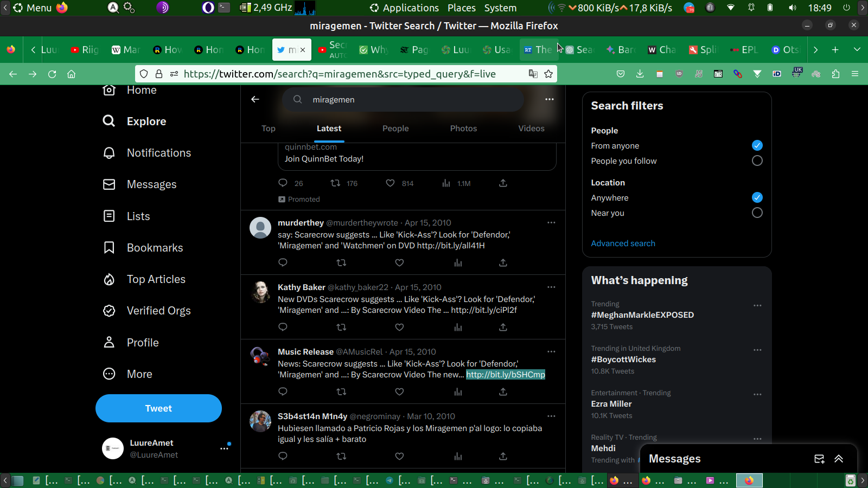Screen dimensions: 868x488
Task: Open the Firefox hamburger menu
Action: tap(855, 74)
